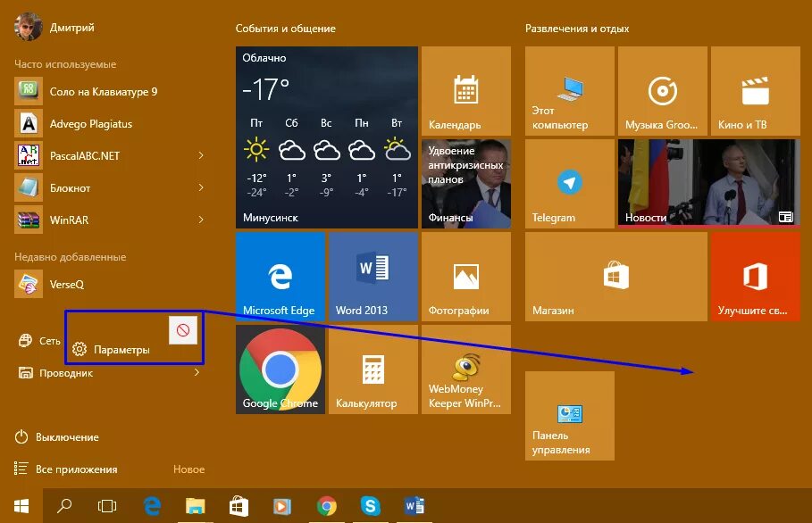Click the Windows Start button
812x523 pixels.
tap(21, 506)
